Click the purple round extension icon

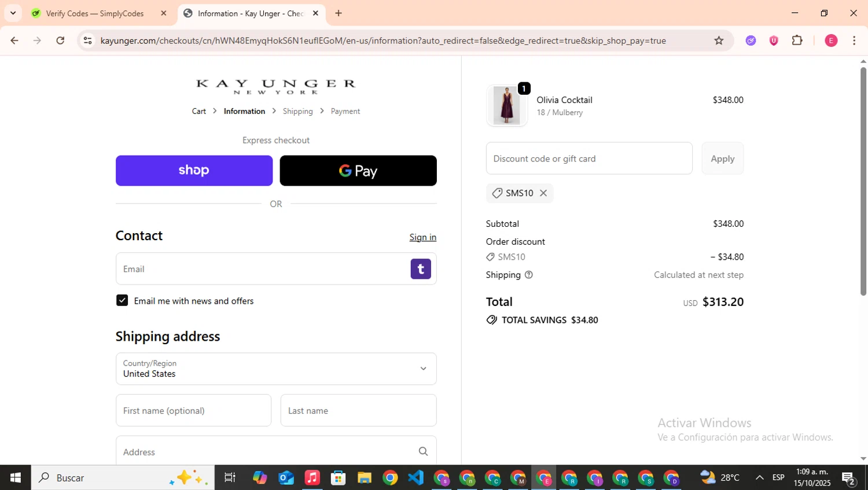751,40
